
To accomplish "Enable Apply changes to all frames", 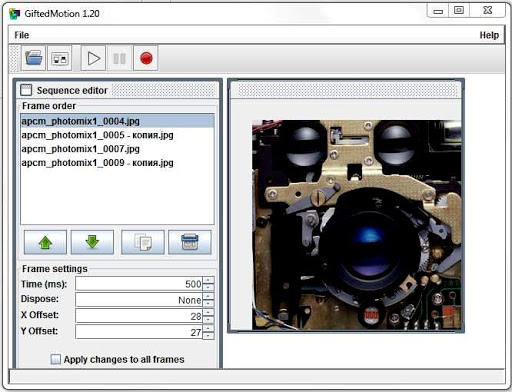I will pos(56,359).
